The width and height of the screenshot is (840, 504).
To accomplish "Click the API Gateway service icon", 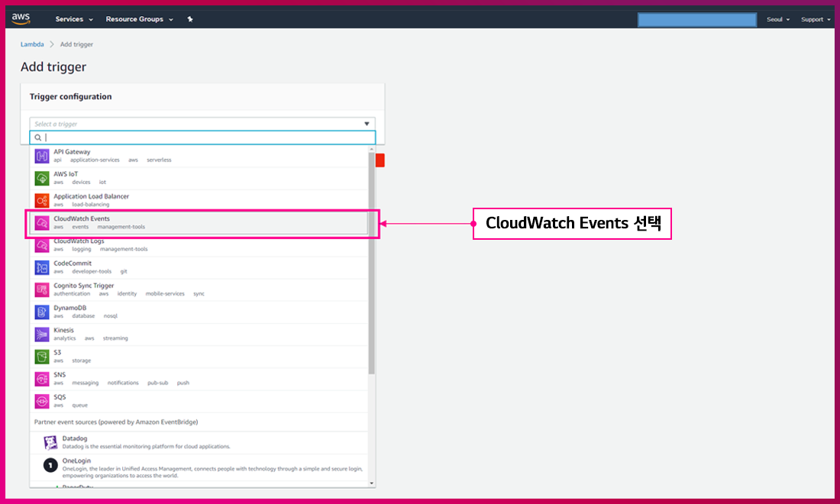I will coord(41,156).
